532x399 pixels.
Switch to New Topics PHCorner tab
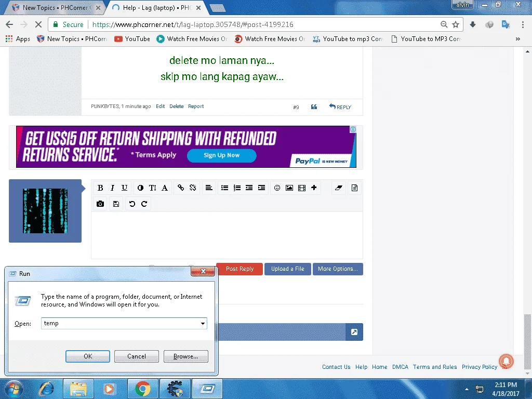[56, 7]
